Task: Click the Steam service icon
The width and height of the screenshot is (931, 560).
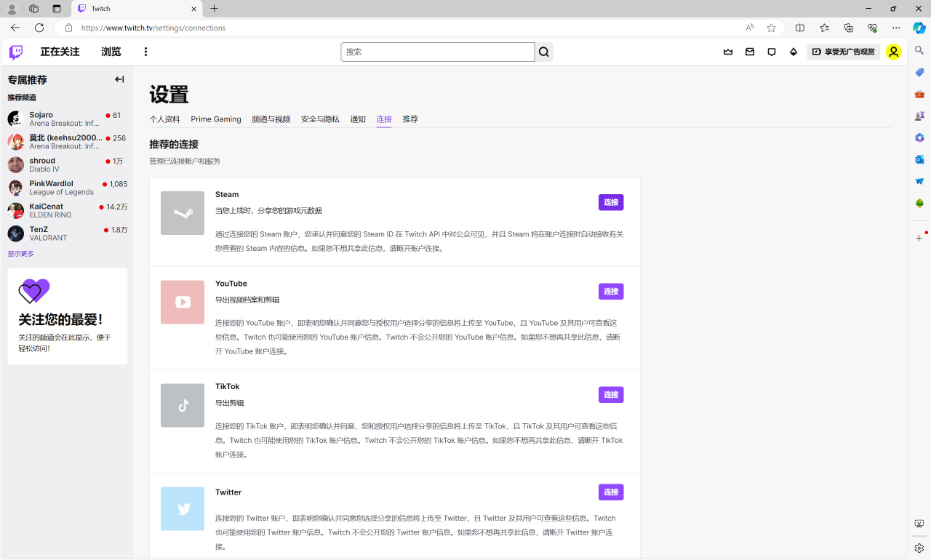Action: [183, 213]
